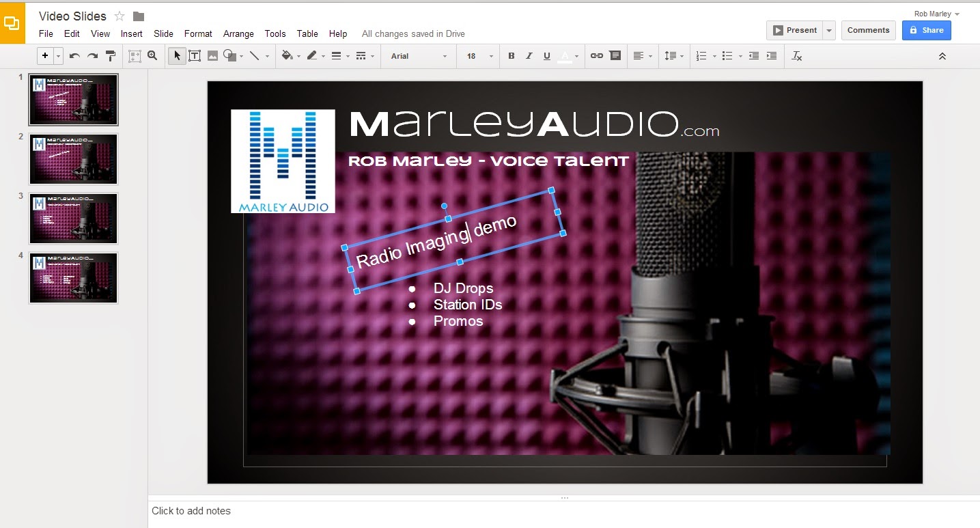
Task: Click the All changes saved in Drive link
Action: (413, 33)
